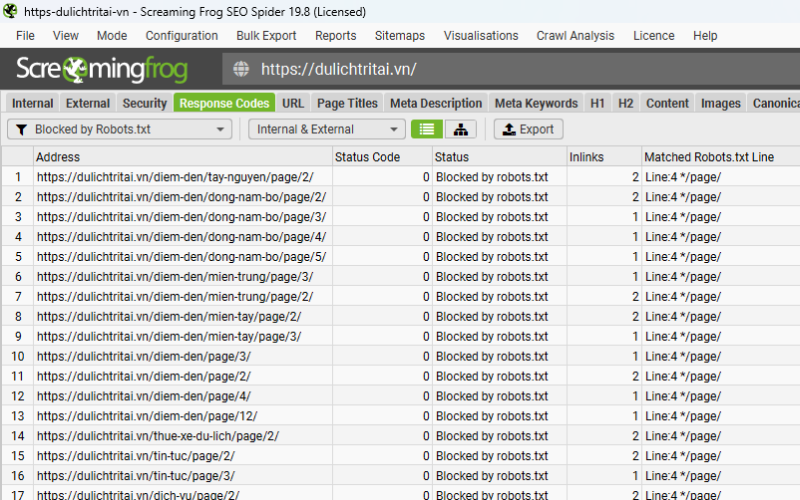Switch to the Meta Description tab
This screenshot has height=500, width=800.
(436, 103)
